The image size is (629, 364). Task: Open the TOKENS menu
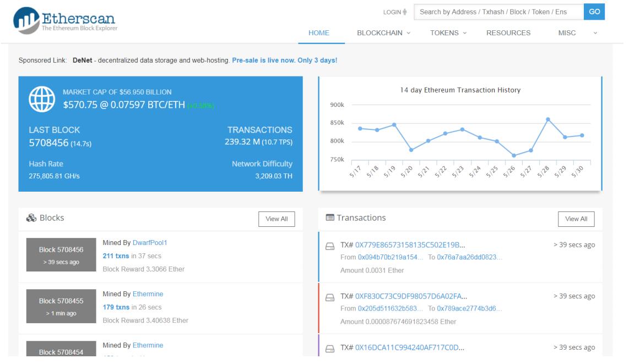444,33
